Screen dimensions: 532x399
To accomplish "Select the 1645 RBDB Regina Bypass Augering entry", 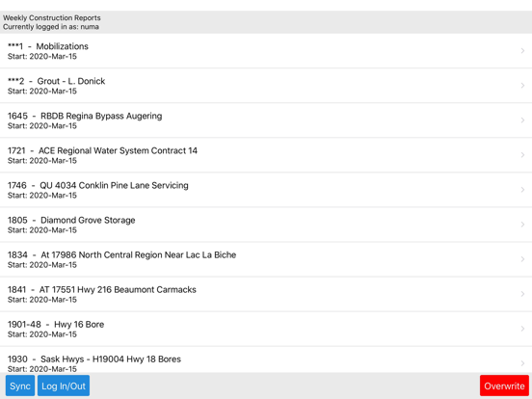I will coord(266,120).
